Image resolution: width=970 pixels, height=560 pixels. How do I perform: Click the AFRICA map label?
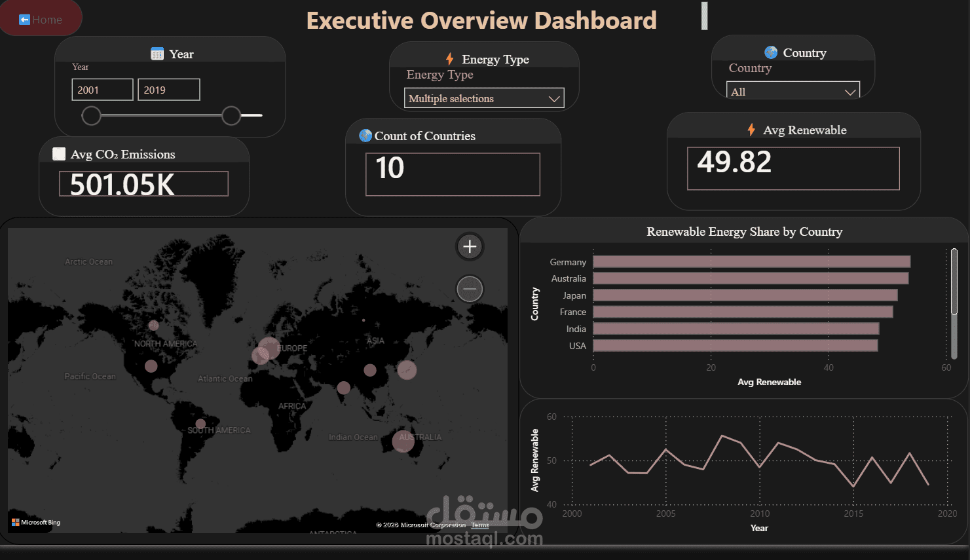(x=292, y=406)
